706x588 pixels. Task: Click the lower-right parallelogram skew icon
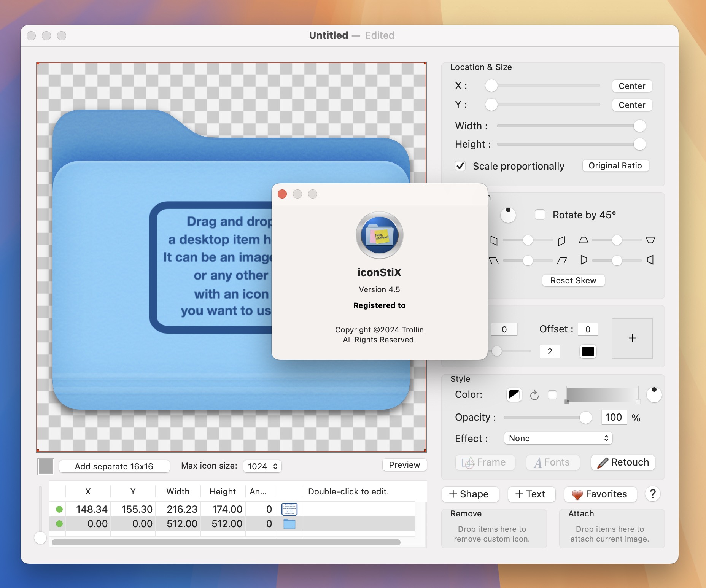pyautogui.click(x=562, y=261)
